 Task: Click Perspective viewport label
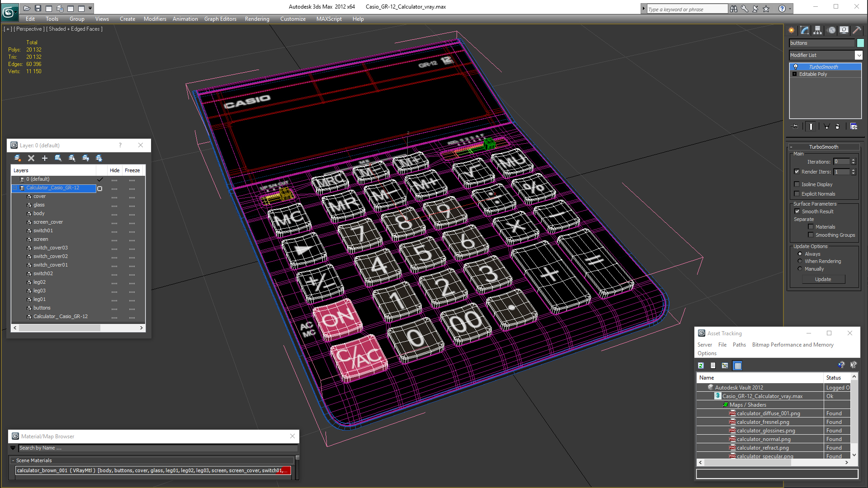[x=29, y=29]
